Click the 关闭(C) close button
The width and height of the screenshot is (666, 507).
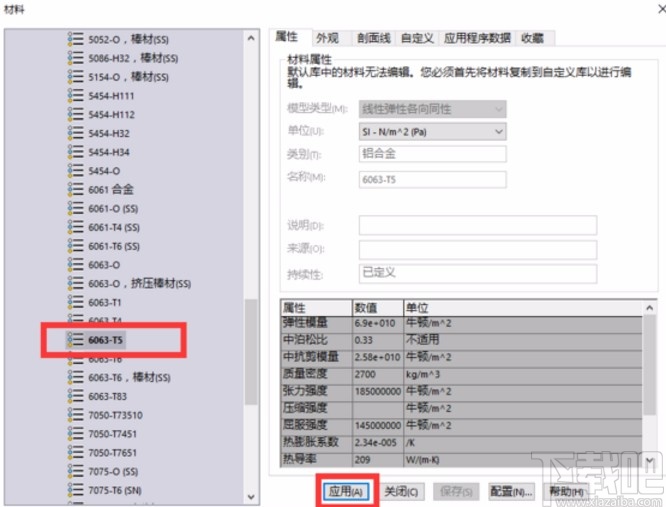[401, 492]
